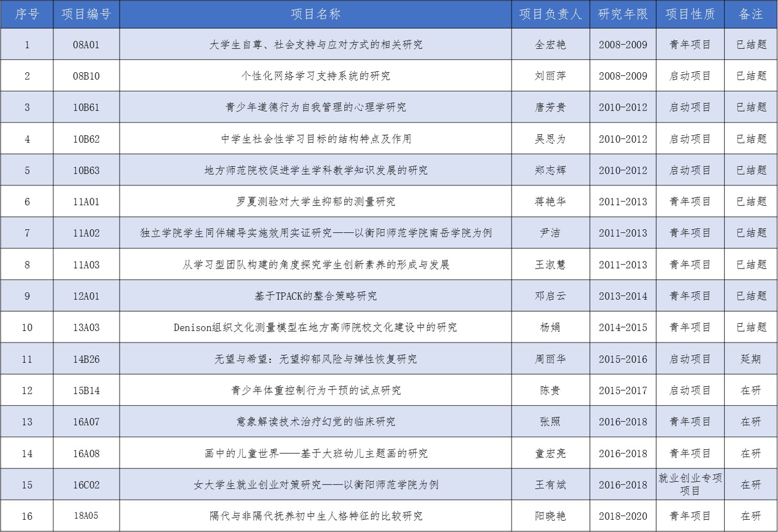Select project code cell 16C02
This screenshot has height=532, width=778.
click(86, 484)
